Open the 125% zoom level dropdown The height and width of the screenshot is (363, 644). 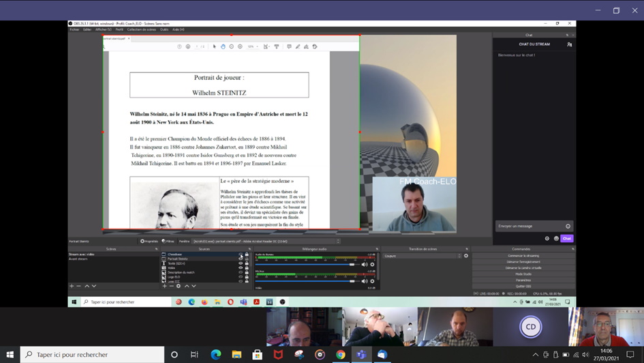tap(253, 47)
